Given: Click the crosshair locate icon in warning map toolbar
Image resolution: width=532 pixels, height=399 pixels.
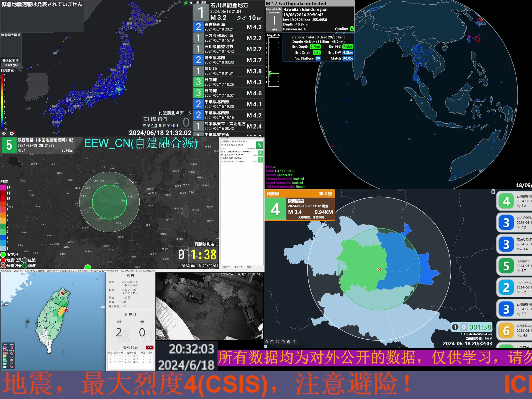Looking at the screenshot, I should 272,342.
